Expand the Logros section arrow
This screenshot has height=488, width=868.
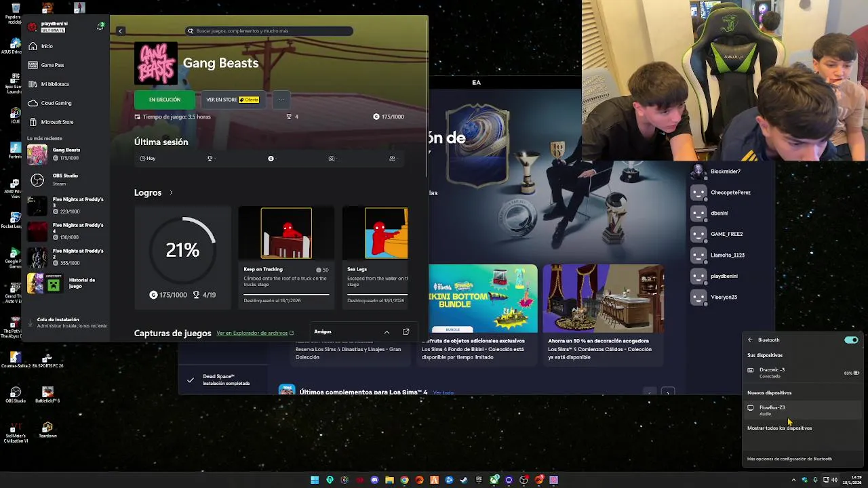click(x=171, y=193)
